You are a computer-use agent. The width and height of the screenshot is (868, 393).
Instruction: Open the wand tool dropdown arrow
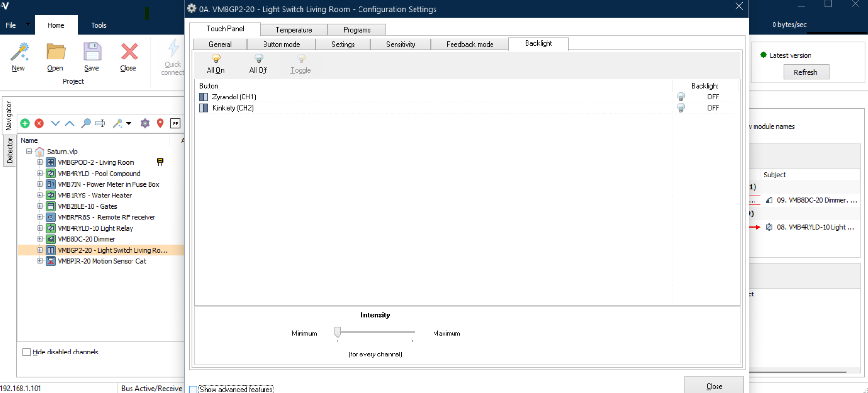(x=129, y=123)
